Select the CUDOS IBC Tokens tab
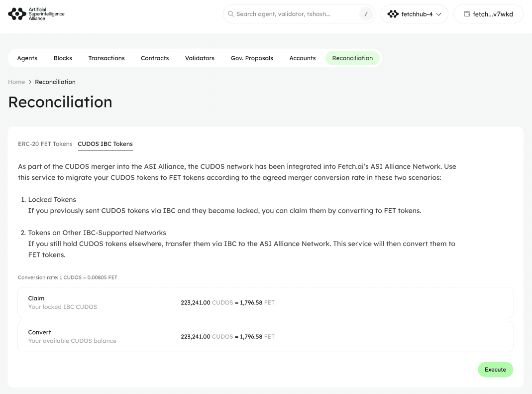The width and height of the screenshot is (532, 394). 105,144
